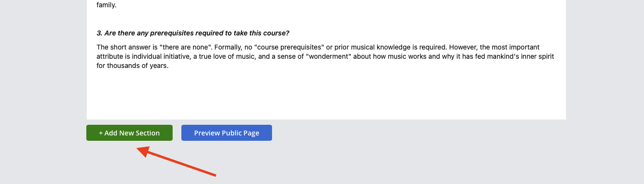Click the word "Section" on the green button

(x=147, y=133)
